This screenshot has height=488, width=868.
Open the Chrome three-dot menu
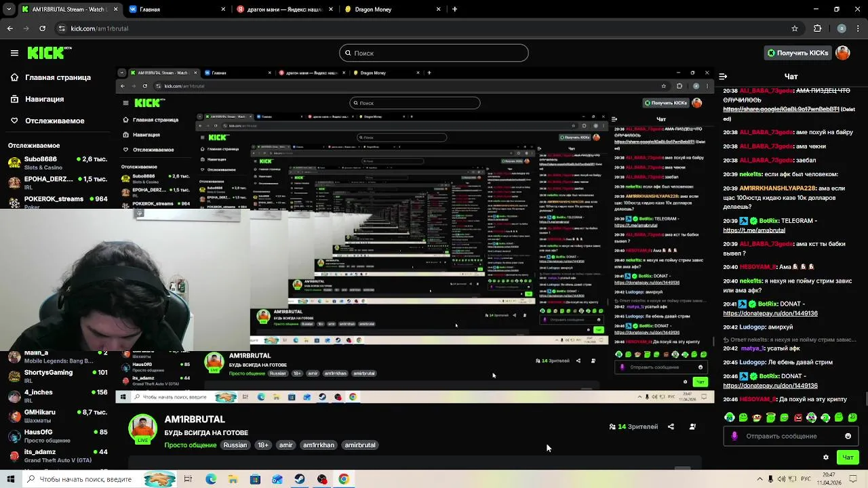(858, 28)
